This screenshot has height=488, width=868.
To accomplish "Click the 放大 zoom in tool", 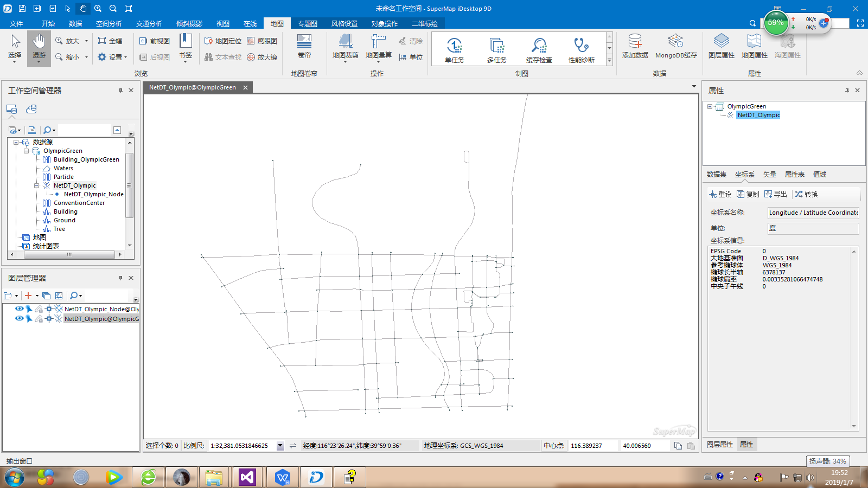I will coord(67,41).
